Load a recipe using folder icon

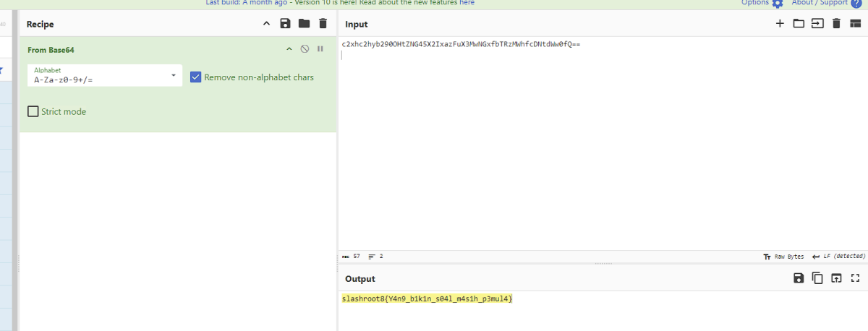(x=304, y=24)
